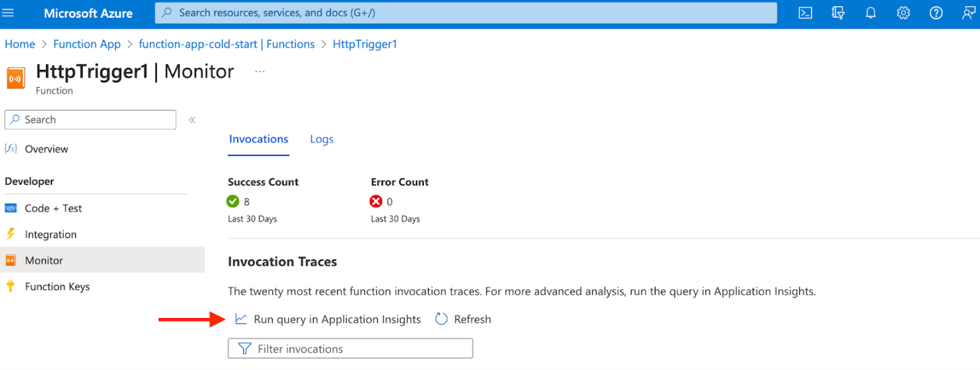Open function-app-cold-start | Functions breadcrumb
This screenshot has width=980, height=370.
227,44
